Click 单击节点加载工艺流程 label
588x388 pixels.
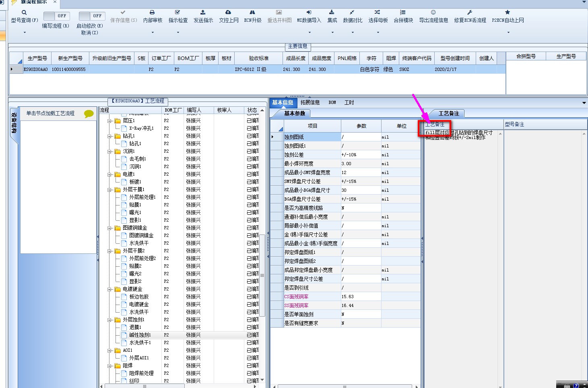(50, 113)
